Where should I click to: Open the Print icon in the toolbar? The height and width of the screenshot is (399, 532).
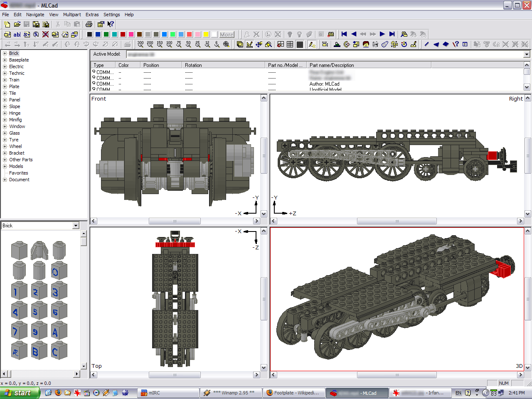(x=88, y=24)
